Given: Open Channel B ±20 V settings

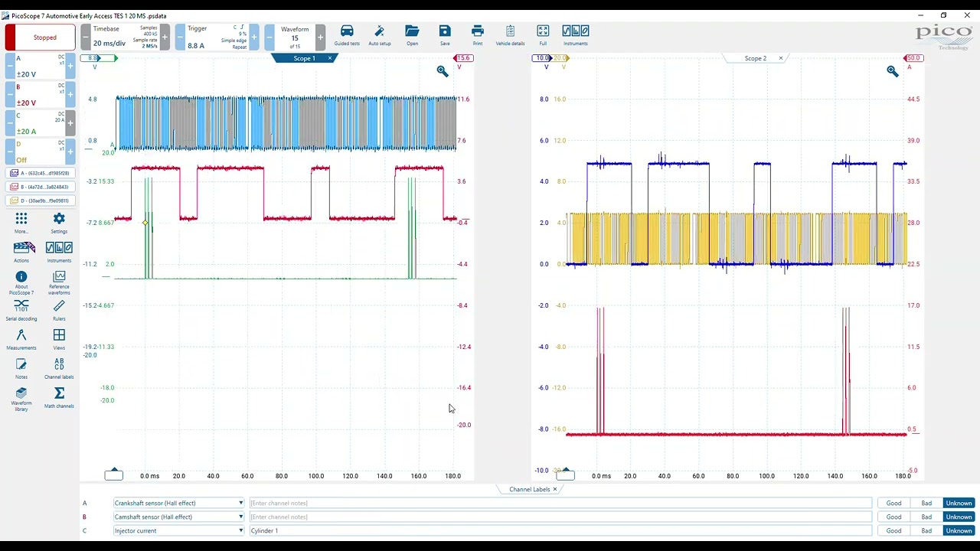Looking at the screenshot, I should point(40,95).
